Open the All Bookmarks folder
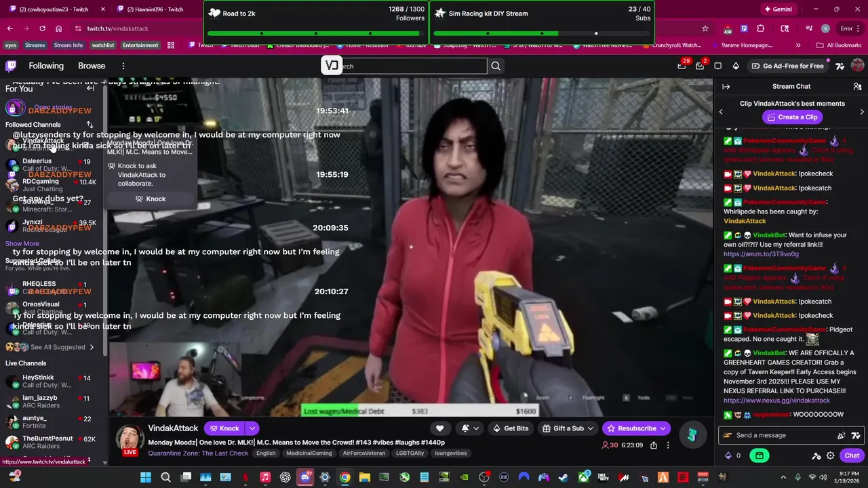Viewport: 868px width, 488px height. click(840, 45)
